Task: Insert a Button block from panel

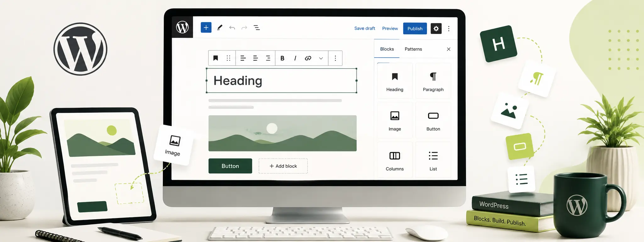Action: click(x=433, y=120)
